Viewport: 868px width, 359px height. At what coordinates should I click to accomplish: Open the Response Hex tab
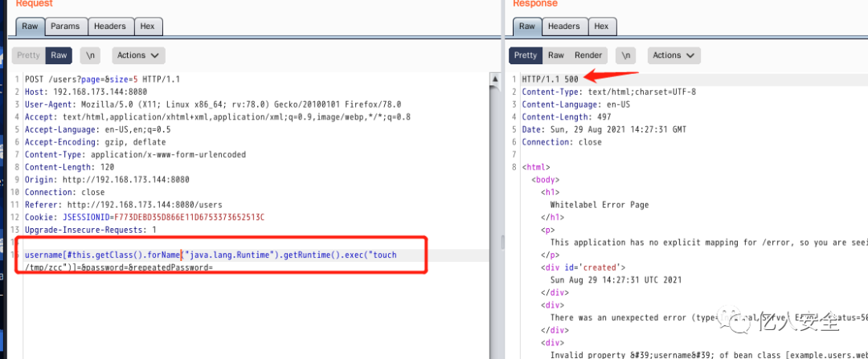(x=602, y=26)
